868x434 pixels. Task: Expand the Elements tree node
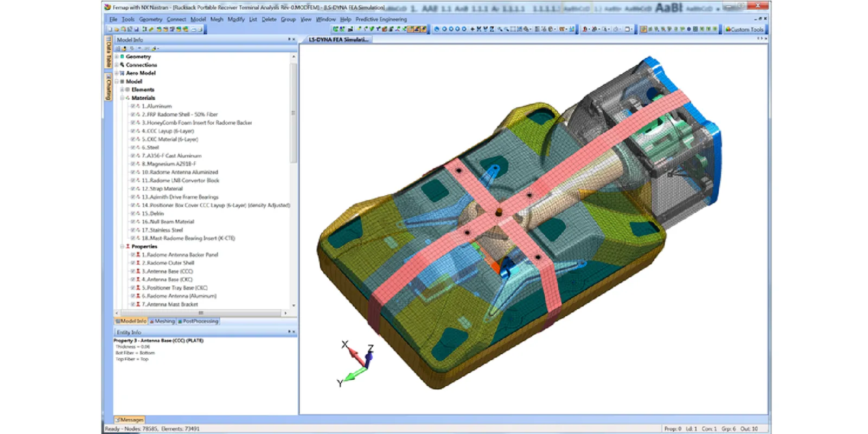[x=122, y=90]
